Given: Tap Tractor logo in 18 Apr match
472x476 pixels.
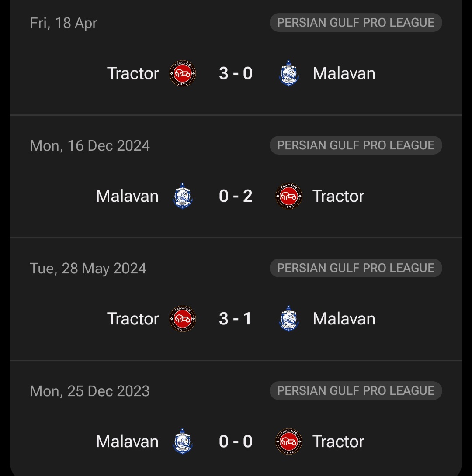Looking at the screenshot, I should coord(183,73).
